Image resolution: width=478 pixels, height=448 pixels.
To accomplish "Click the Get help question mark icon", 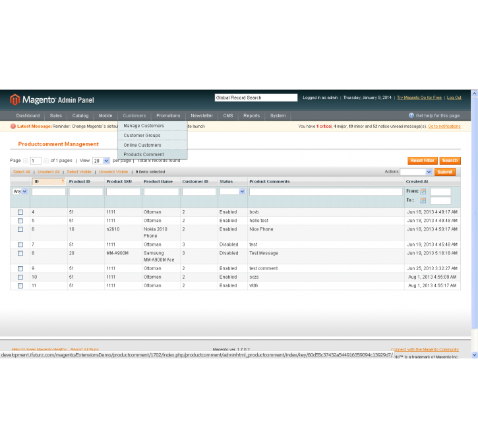I will (x=411, y=115).
